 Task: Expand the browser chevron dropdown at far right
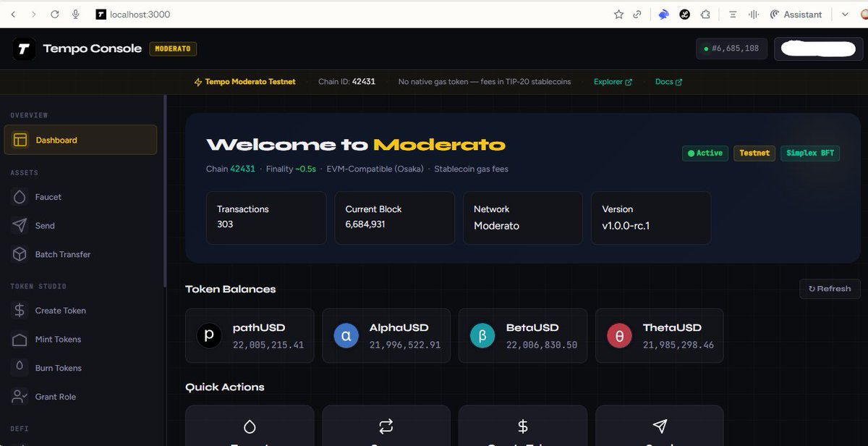pos(845,14)
